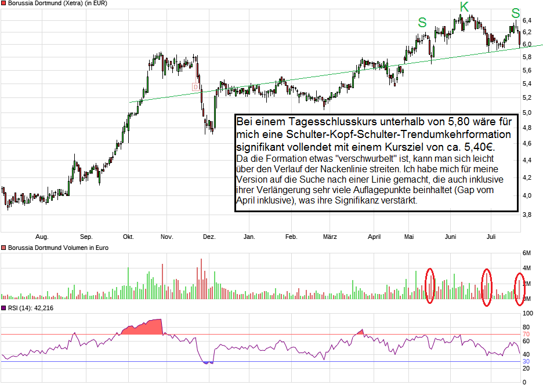Click the blue 30 RSI oversold level label
The height and width of the screenshot is (392, 543).
click(x=526, y=361)
